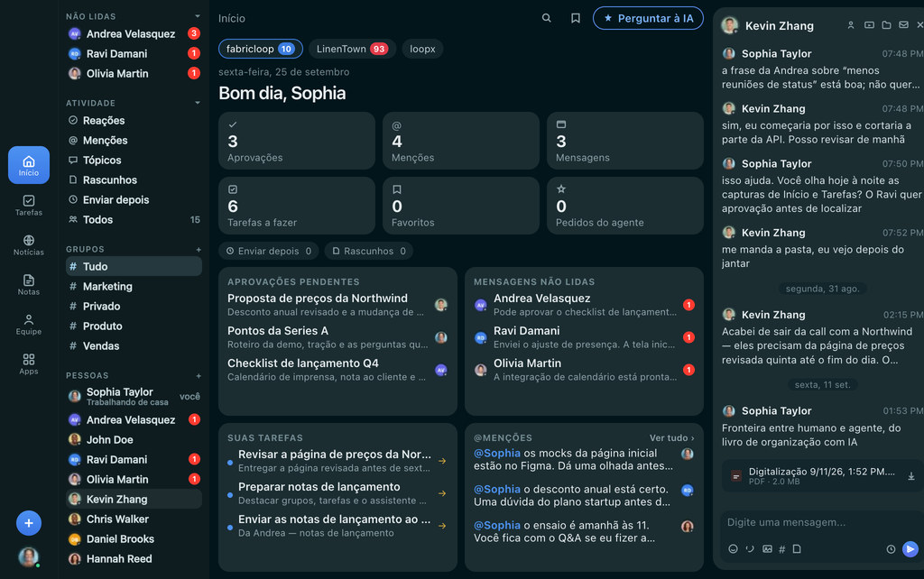This screenshot has width=924, height=579.
Task: Collapse the Não Lidas section
Action: pos(198,16)
